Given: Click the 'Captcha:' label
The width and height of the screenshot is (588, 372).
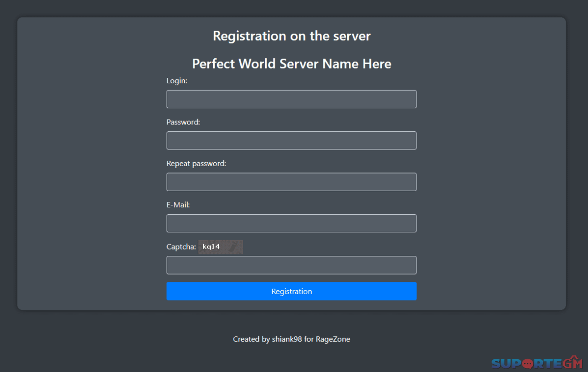Looking at the screenshot, I should [181, 247].
